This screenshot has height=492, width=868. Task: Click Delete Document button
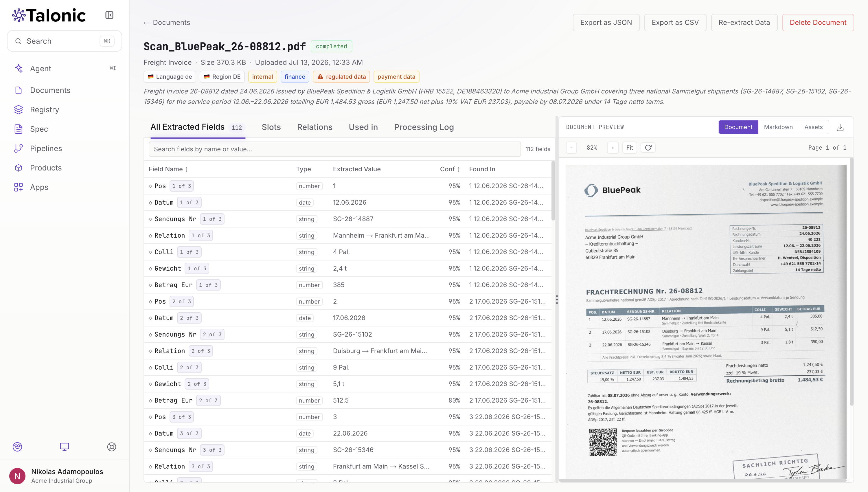point(818,23)
